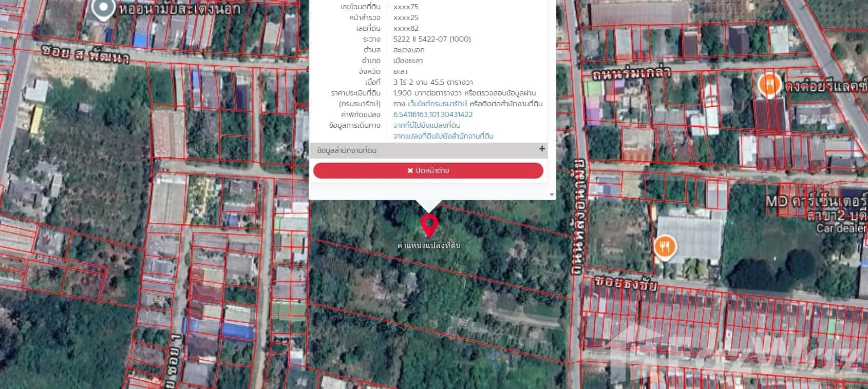Click the ดงต้อยรีแลคซ์ place label

[x=824, y=86]
